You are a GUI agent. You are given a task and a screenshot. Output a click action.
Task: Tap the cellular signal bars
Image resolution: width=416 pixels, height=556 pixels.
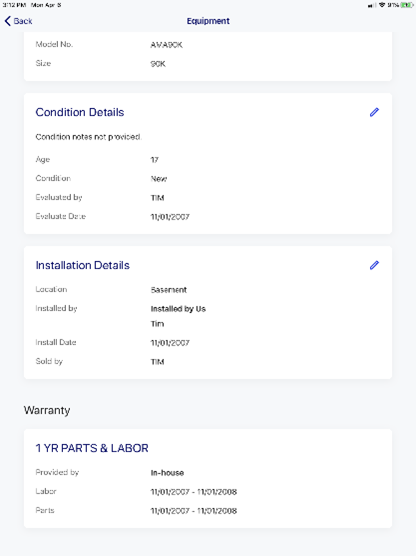coord(372,5)
